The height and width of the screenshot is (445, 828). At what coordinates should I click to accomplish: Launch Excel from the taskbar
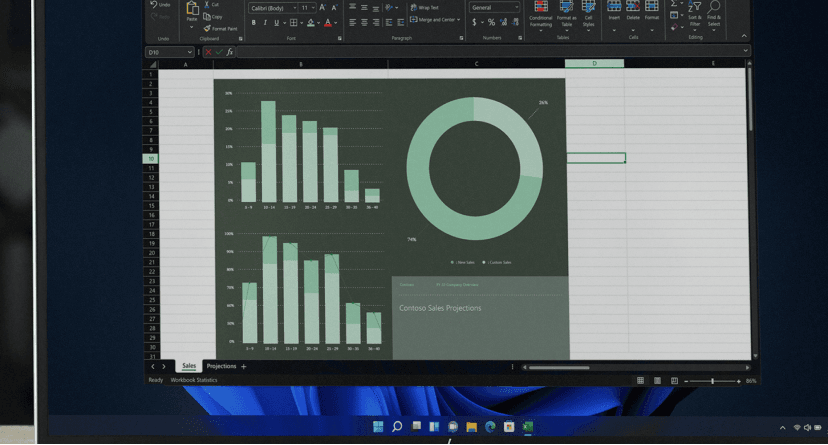coord(528,427)
